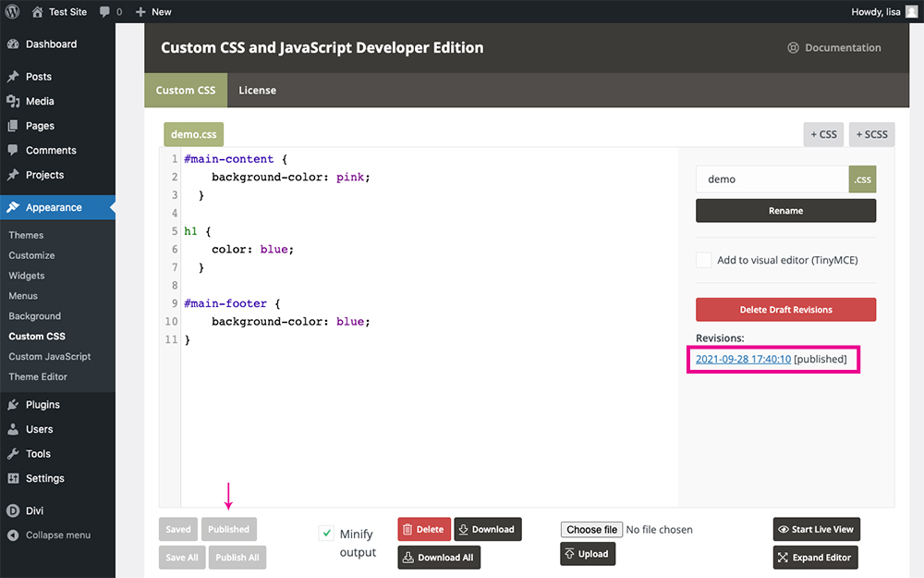Image resolution: width=924 pixels, height=578 pixels.
Task: Click the Rename button
Action: (785, 211)
